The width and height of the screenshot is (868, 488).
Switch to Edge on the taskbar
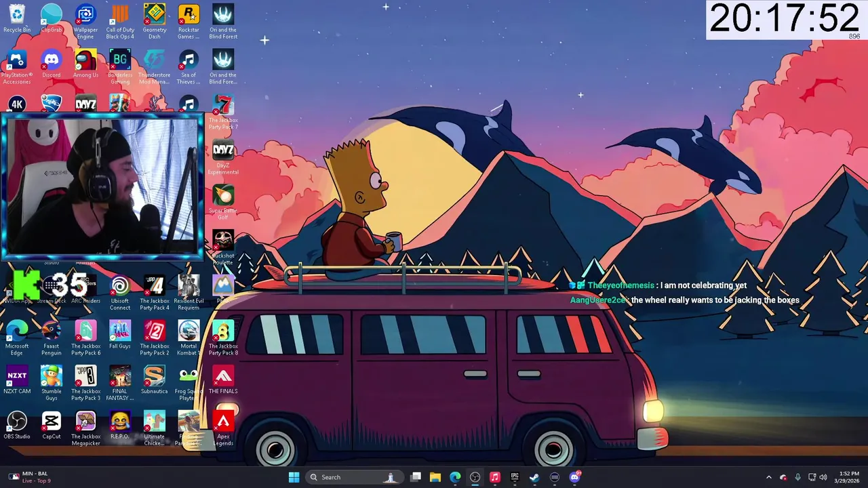pos(455,477)
